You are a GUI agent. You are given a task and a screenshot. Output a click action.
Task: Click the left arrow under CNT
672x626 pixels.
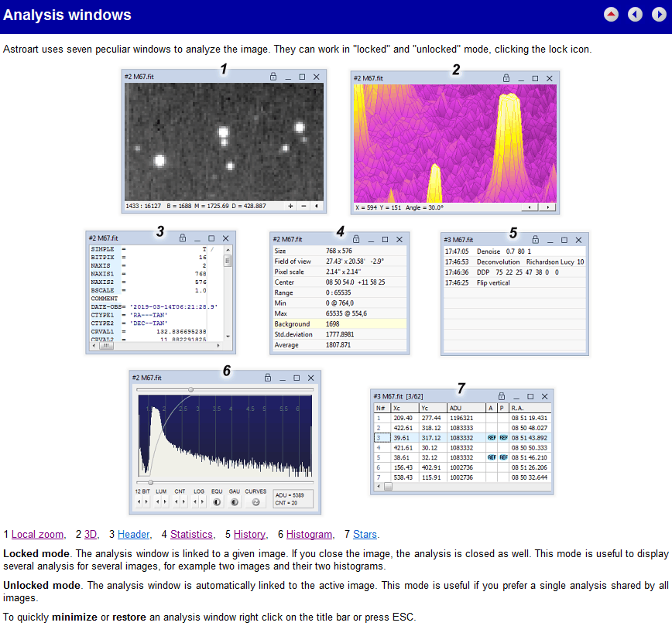(177, 501)
